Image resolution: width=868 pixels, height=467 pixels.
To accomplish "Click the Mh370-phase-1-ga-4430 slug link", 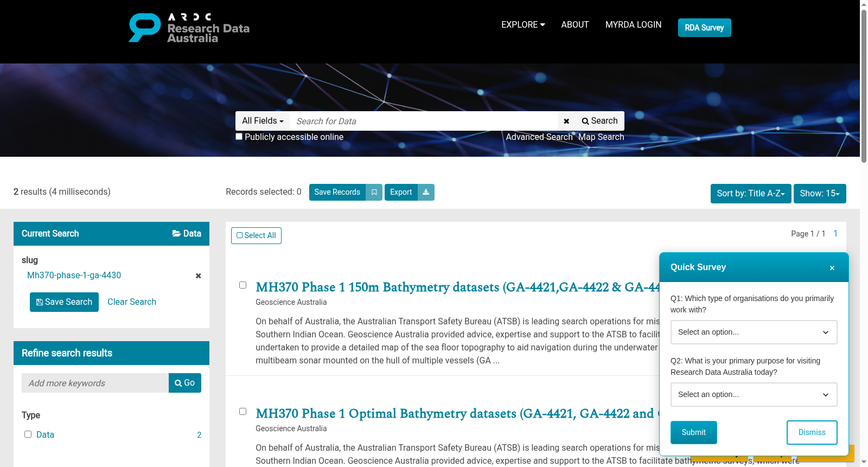I will pos(74,276).
